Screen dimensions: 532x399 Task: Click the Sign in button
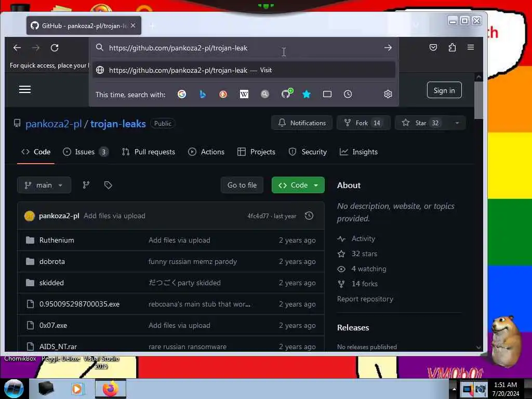click(444, 90)
